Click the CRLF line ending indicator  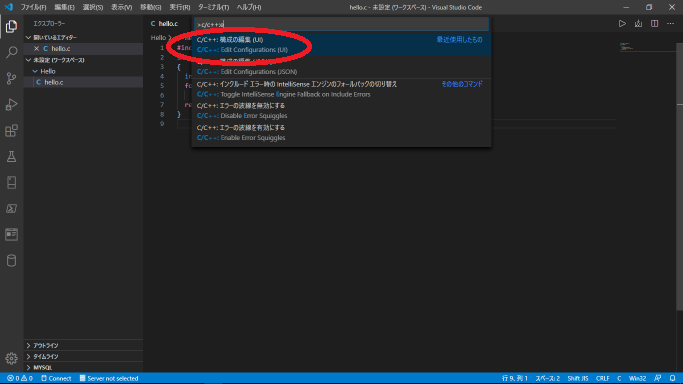click(x=602, y=378)
